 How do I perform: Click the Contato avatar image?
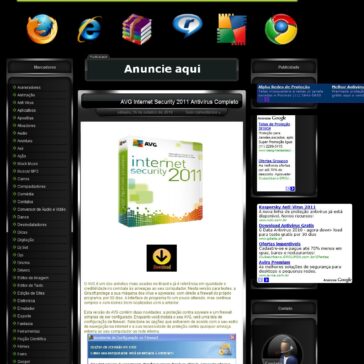[x=283, y=349]
